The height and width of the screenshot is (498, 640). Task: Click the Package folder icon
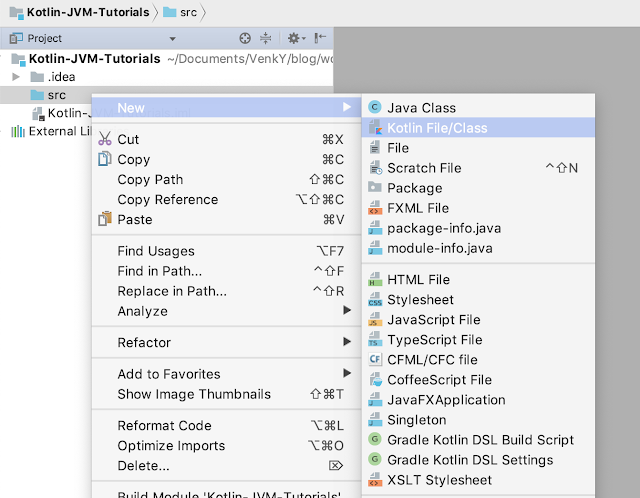pyautogui.click(x=374, y=187)
